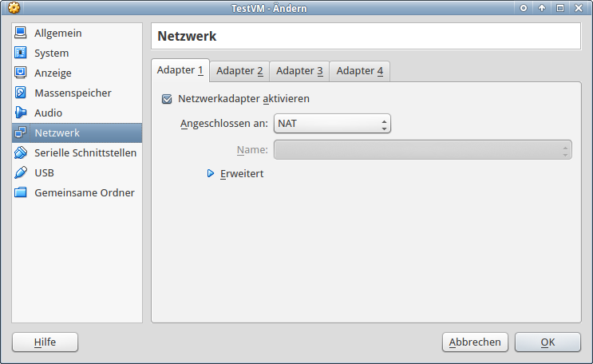Click the Audio speaker icon
This screenshot has height=364, width=593.
21,113
